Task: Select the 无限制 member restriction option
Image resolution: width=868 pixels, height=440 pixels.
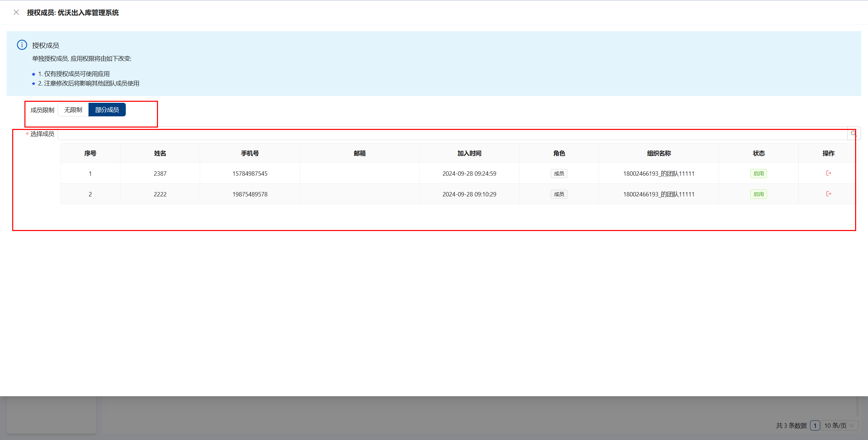Action: 73,110
